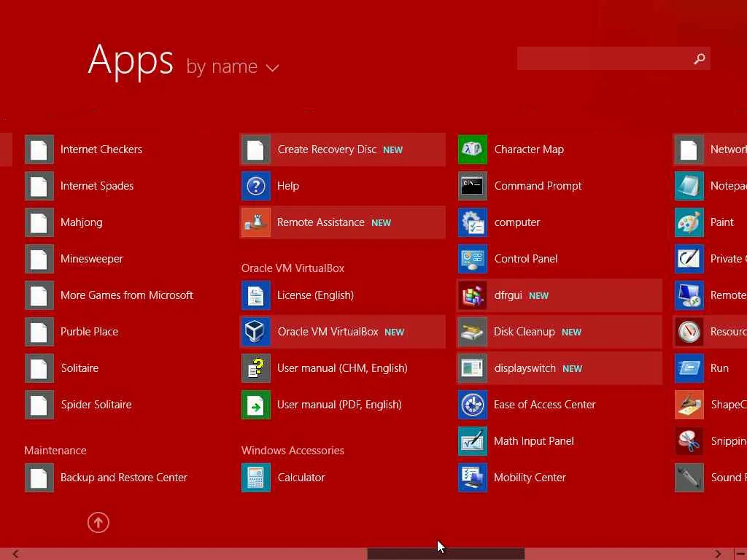Image resolution: width=747 pixels, height=560 pixels.
Task: Select the Windows Accessories group header
Action: (x=293, y=451)
